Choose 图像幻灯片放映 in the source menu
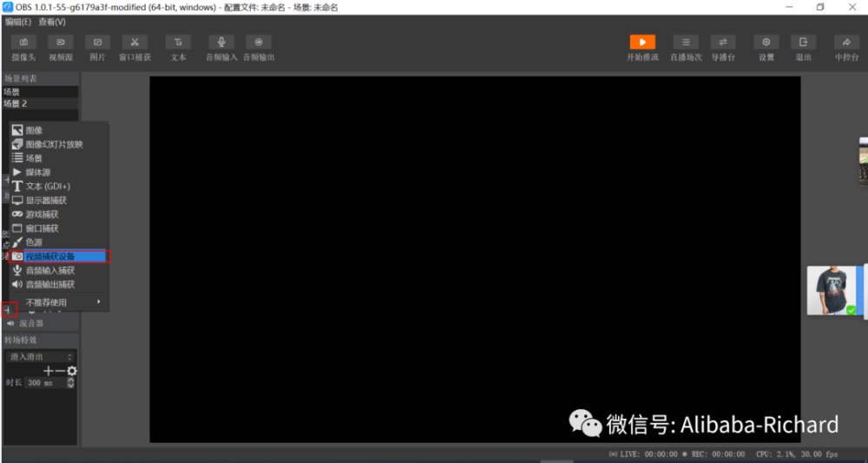Viewport: 868px width, 463px height. (59, 144)
